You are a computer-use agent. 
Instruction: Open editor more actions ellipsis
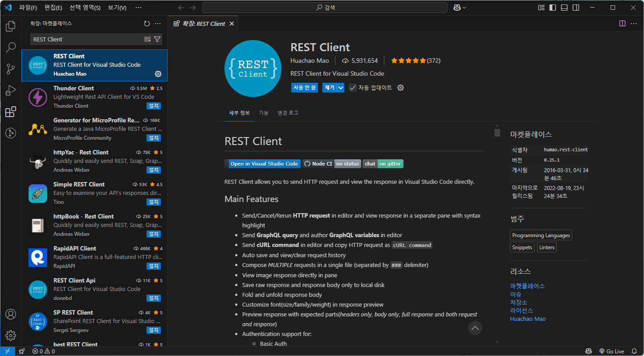coord(634,24)
